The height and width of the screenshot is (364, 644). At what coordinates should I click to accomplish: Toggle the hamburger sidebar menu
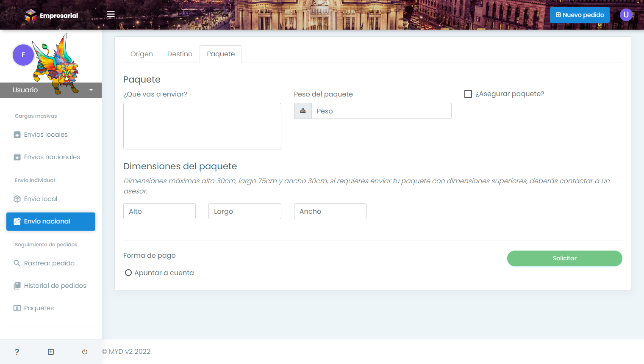111,14
